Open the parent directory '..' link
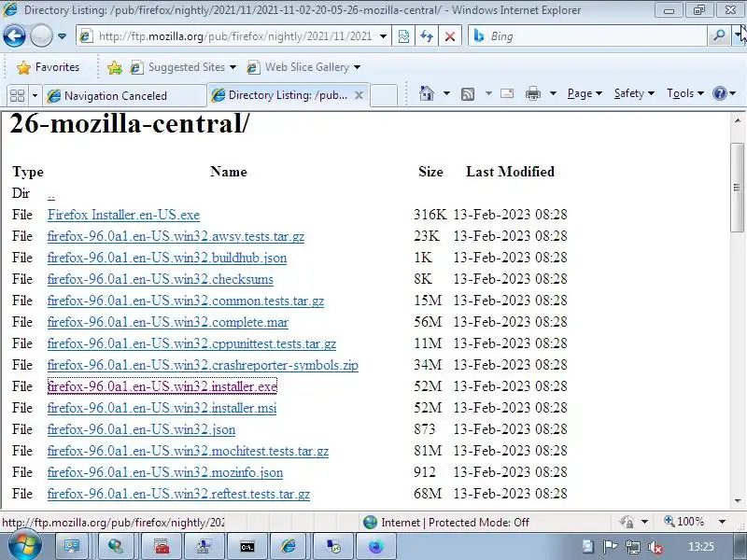Screen dimensions: 747x560 click(x=51, y=194)
